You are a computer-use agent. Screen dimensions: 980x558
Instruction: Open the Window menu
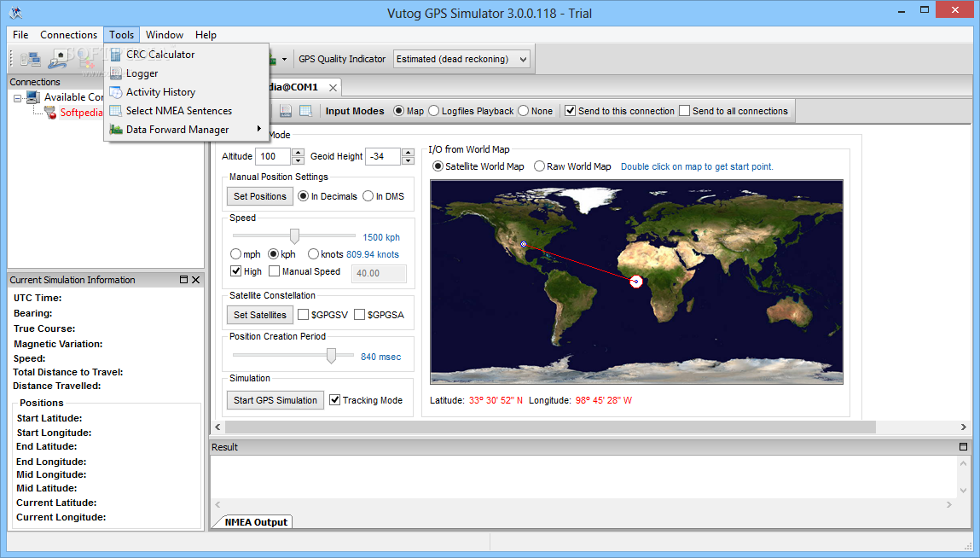click(x=165, y=35)
